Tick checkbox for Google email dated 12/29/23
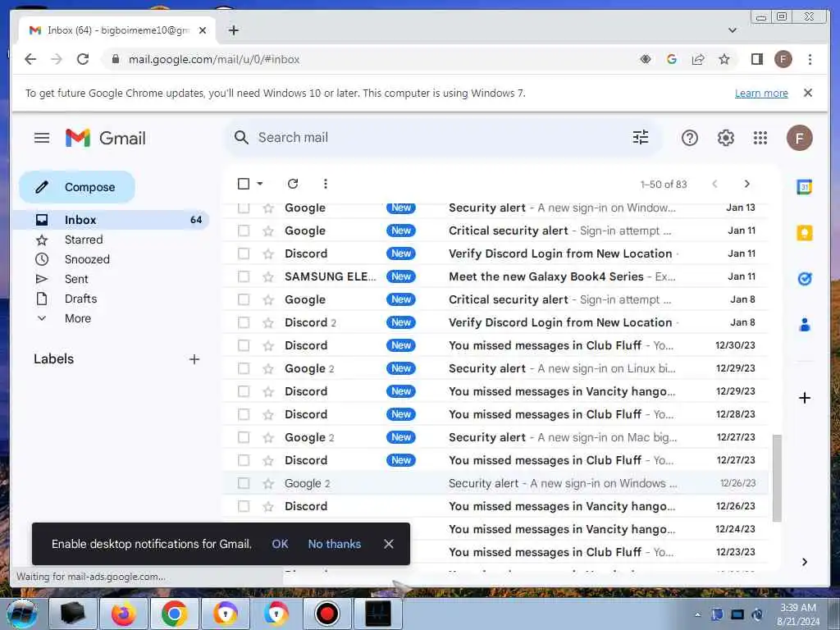The width and height of the screenshot is (840, 630). 243,368
